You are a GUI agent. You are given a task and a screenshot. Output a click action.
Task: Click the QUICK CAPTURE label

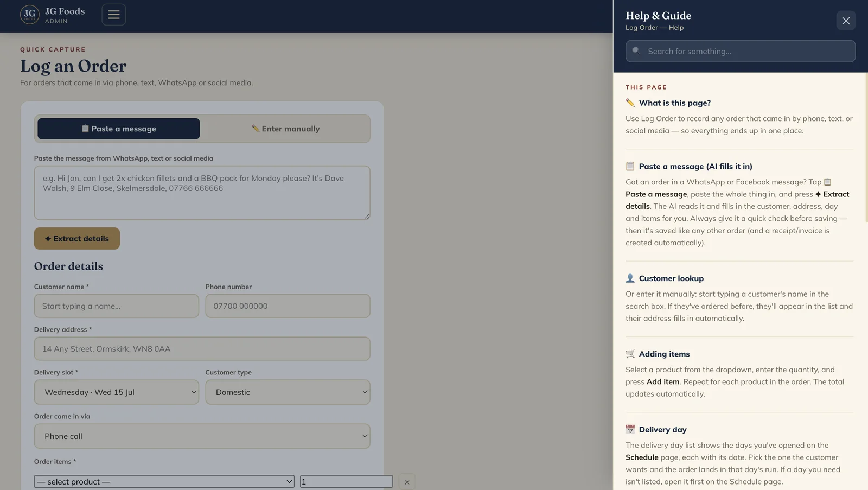pyautogui.click(x=53, y=49)
